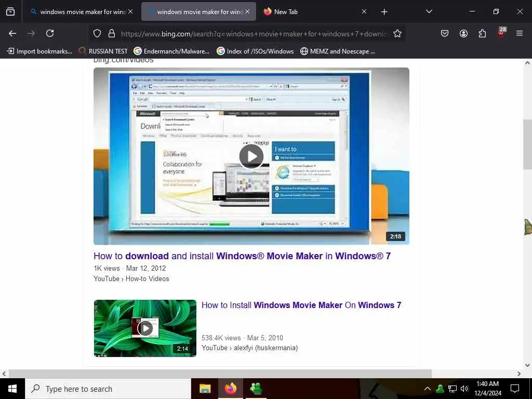Open MEMZ and Noescape bookmark
The width and height of the screenshot is (532, 399).
click(x=338, y=51)
